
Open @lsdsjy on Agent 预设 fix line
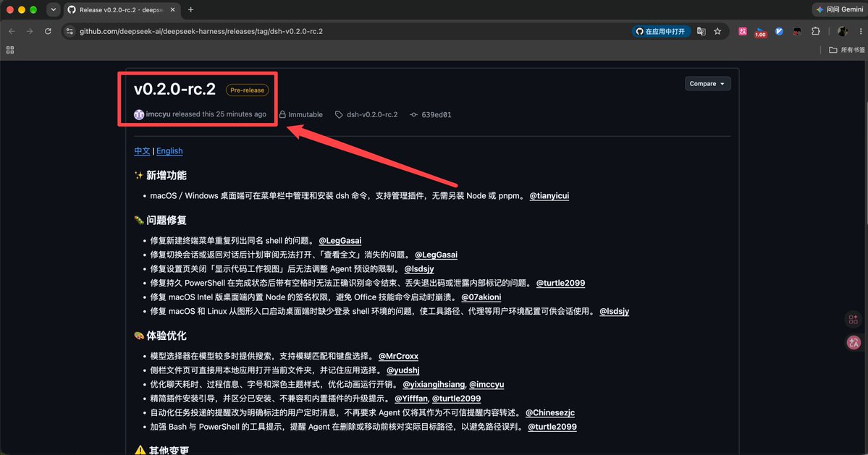[419, 268]
